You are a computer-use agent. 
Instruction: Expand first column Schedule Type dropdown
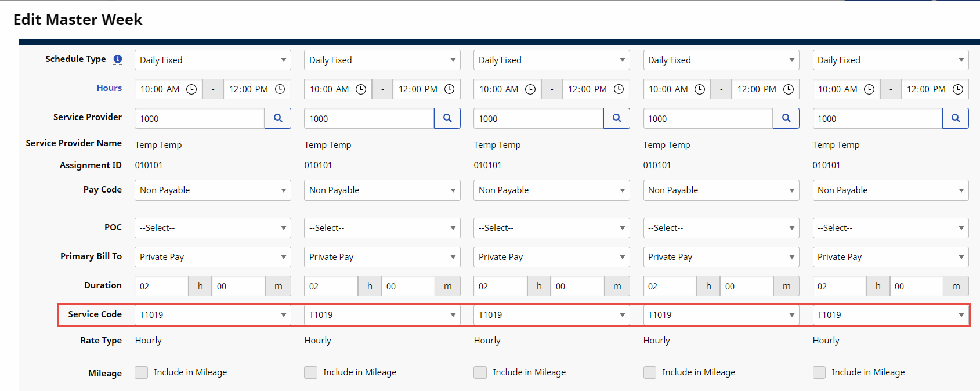click(212, 60)
